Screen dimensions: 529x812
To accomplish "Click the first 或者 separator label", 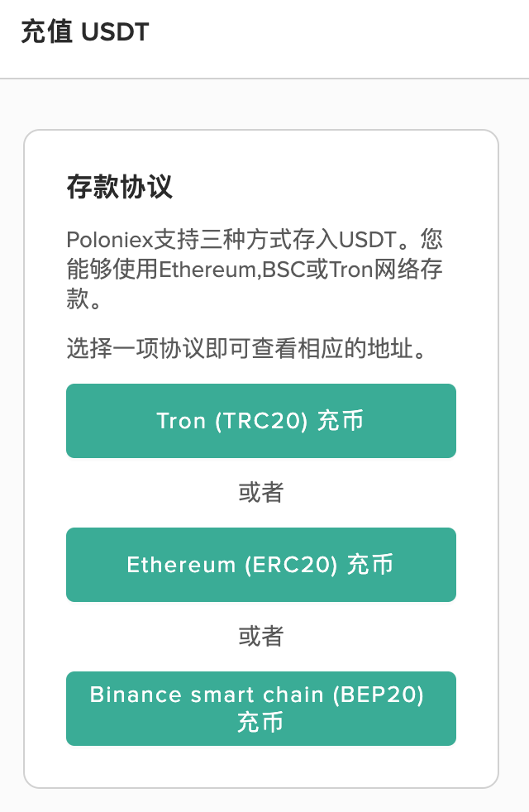I will (x=261, y=492).
